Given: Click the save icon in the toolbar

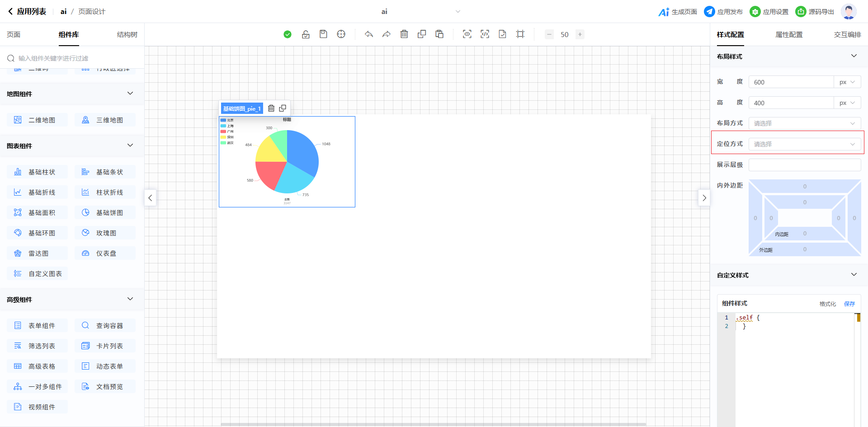Looking at the screenshot, I should point(323,34).
